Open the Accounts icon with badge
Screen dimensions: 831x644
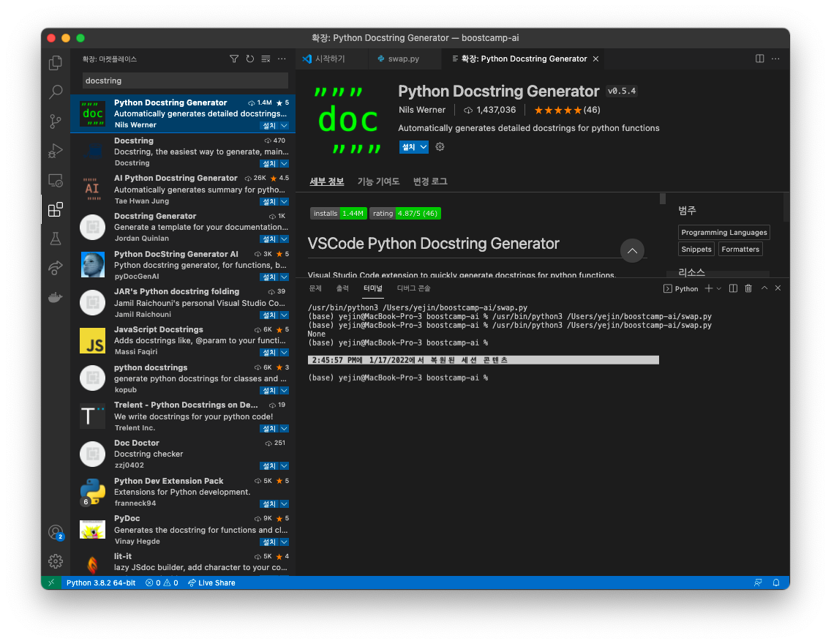[x=56, y=532]
